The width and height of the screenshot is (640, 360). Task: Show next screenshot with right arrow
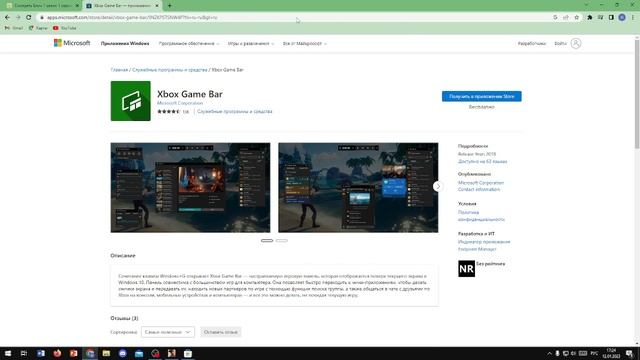pyautogui.click(x=438, y=187)
